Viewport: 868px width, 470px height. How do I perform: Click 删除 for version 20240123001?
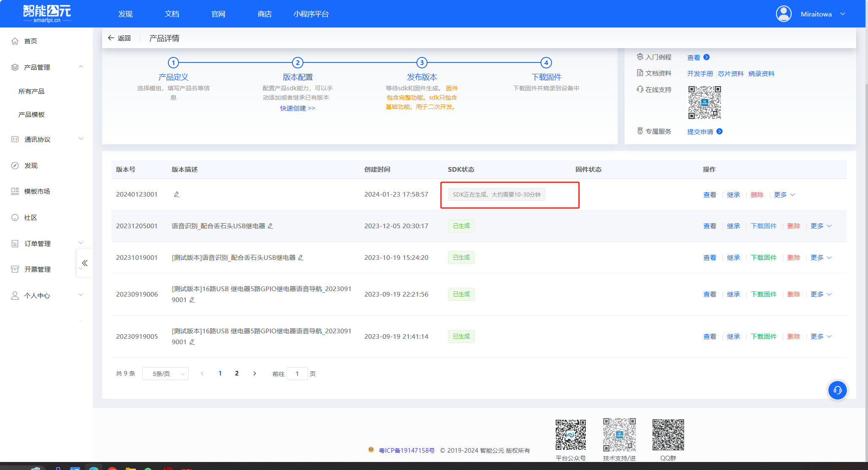click(x=757, y=194)
